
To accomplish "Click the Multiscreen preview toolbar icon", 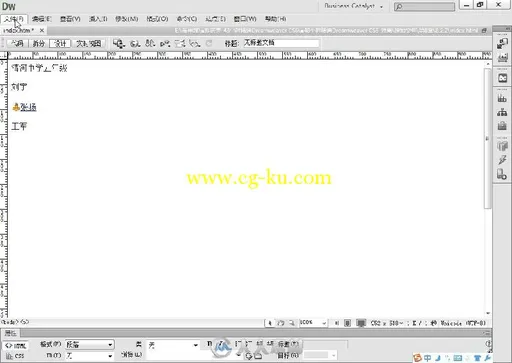I will [x=119, y=43].
